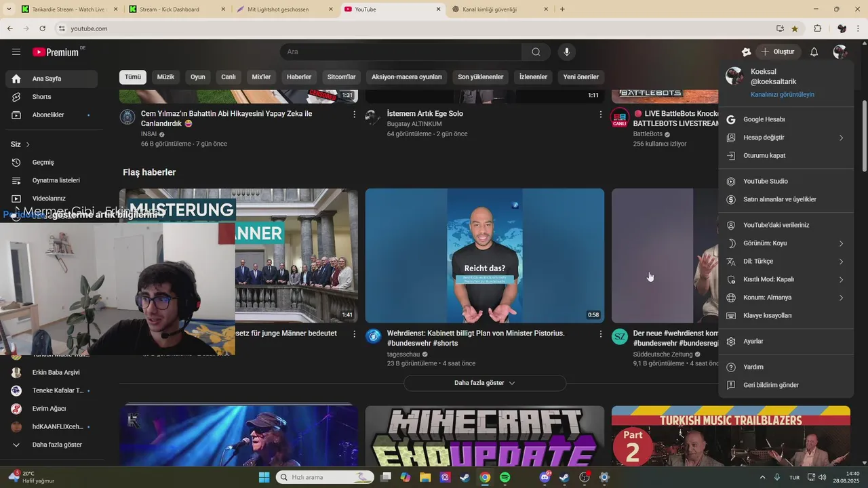Open Oynatma listeleri in sidebar
868x488 pixels.
point(52,180)
